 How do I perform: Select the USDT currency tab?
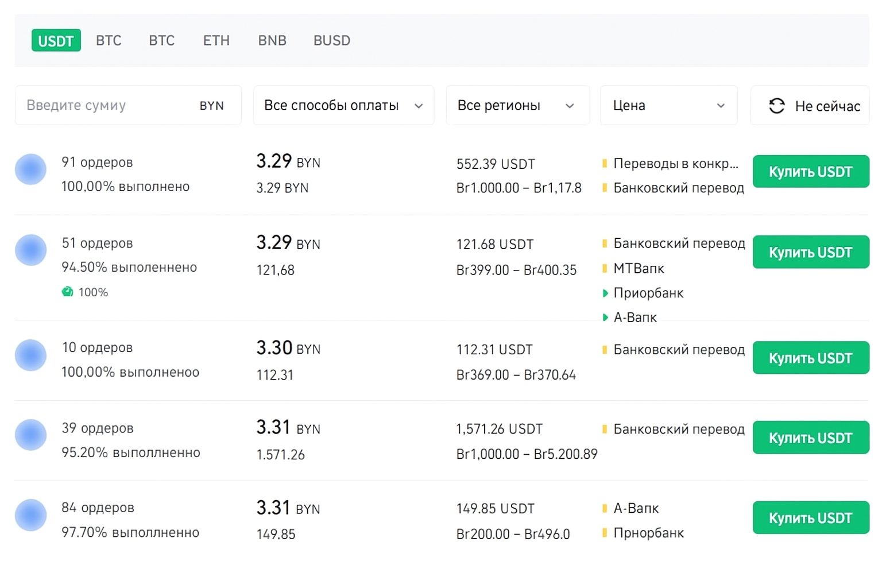(x=56, y=40)
